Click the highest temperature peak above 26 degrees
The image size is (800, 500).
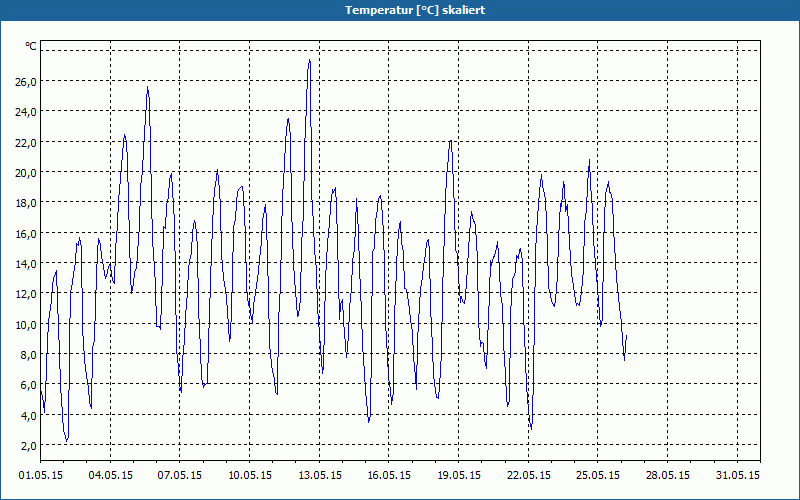[309, 60]
